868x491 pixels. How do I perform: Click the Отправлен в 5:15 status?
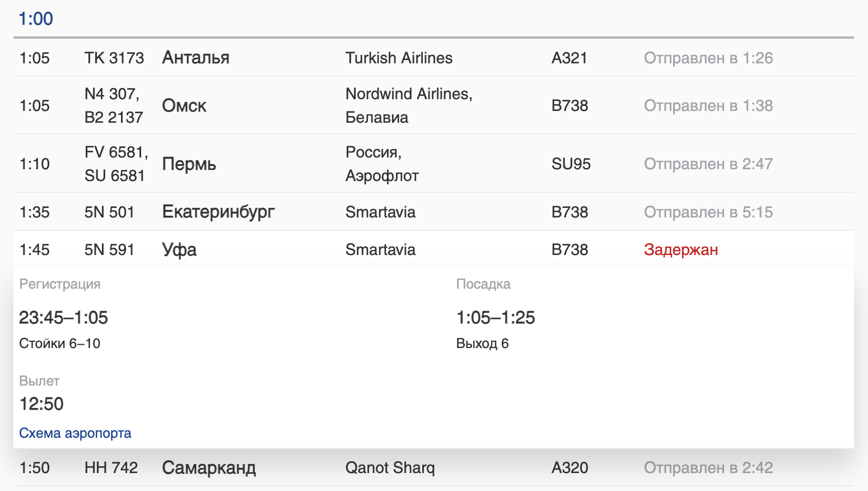click(x=708, y=212)
